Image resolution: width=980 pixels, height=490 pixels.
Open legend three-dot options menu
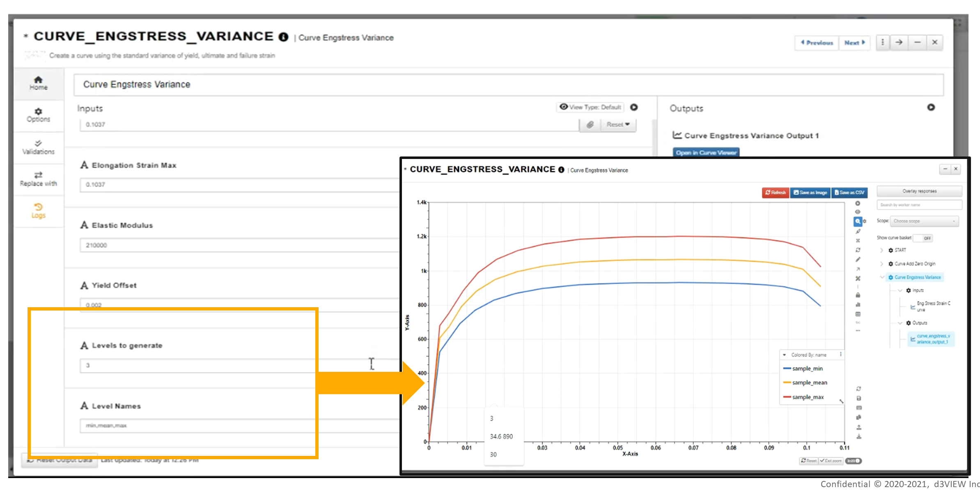point(840,354)
